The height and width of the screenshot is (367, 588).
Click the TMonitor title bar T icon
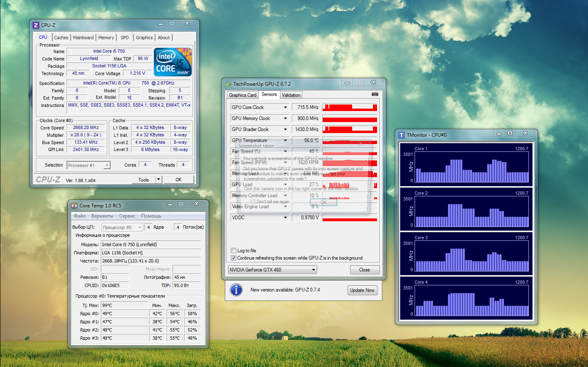pyautogui.click(x=402, y=135)
